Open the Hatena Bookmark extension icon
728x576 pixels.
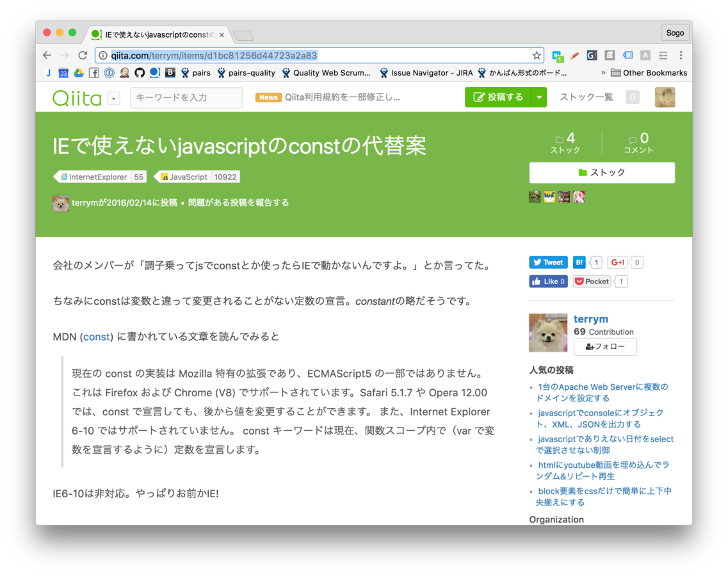pos(558,56)
